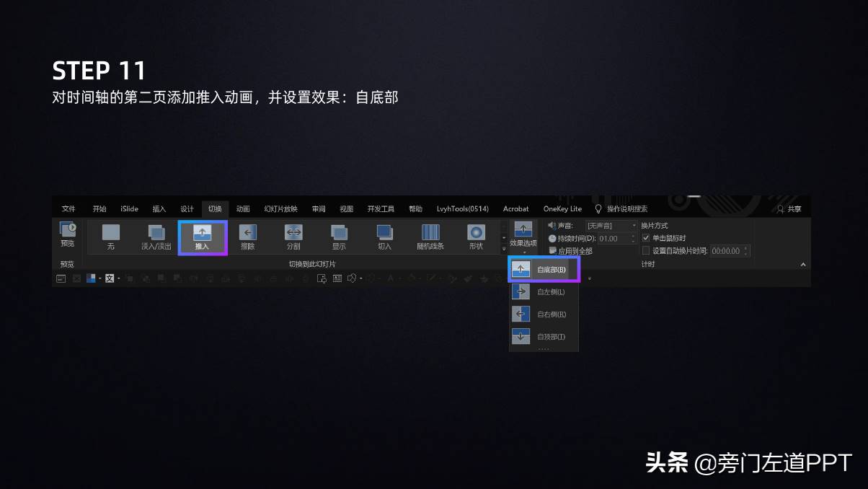Enable 设置自动换片时间 auto-advance checkbox
The height and width of the screenshot is (489, 868).
click(x=646, y=251)
